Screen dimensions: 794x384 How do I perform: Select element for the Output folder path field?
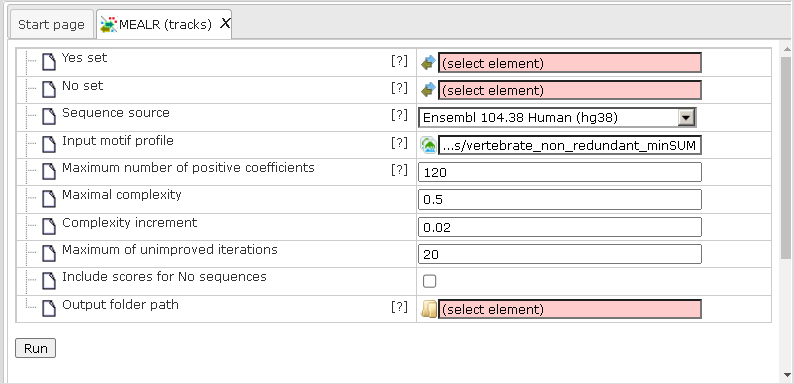point(570,309)
